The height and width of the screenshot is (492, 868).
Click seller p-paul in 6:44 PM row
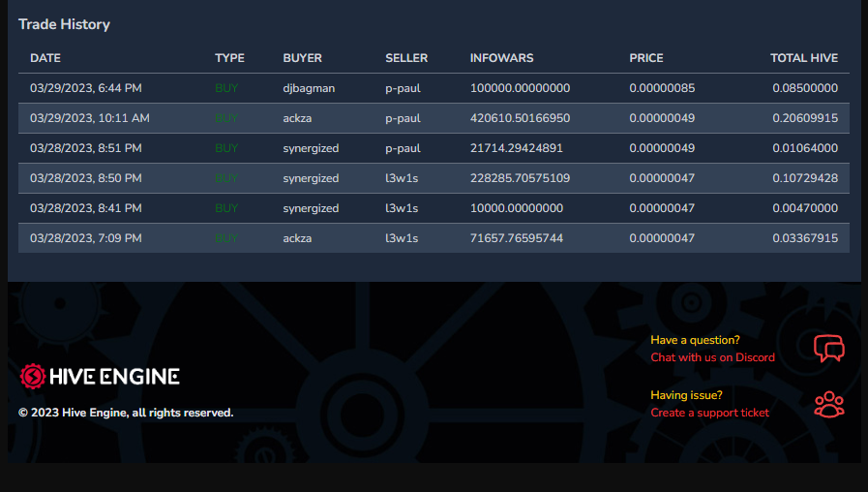403,88
